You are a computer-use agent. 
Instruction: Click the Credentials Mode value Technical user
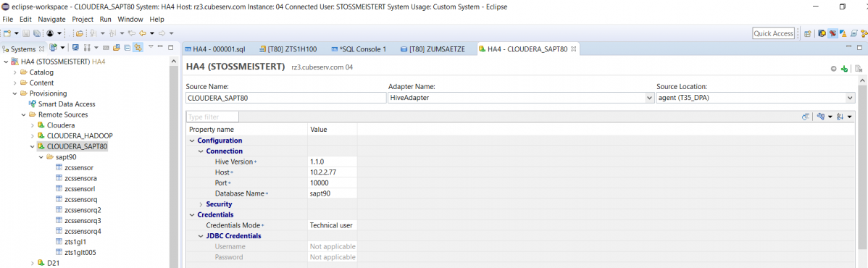point(331,225)
